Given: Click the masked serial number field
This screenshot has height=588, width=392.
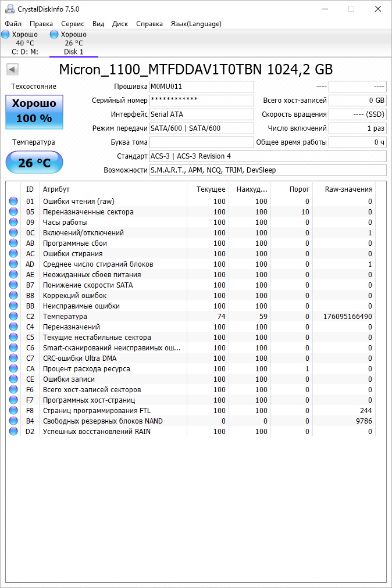Looking at the screenshot, I should point(202,101).
